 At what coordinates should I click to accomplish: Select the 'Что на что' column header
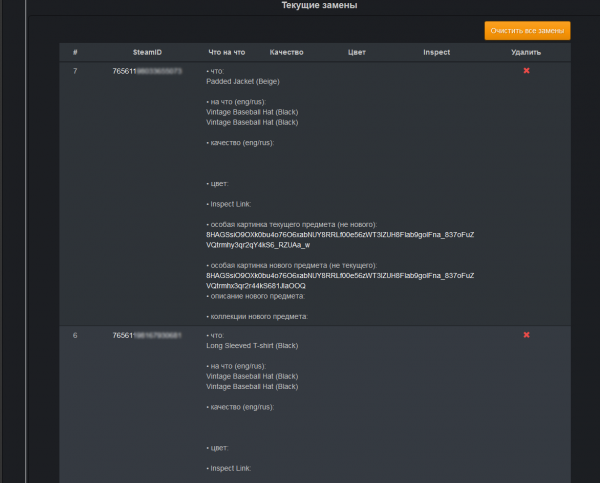click(x=226, y=52)
